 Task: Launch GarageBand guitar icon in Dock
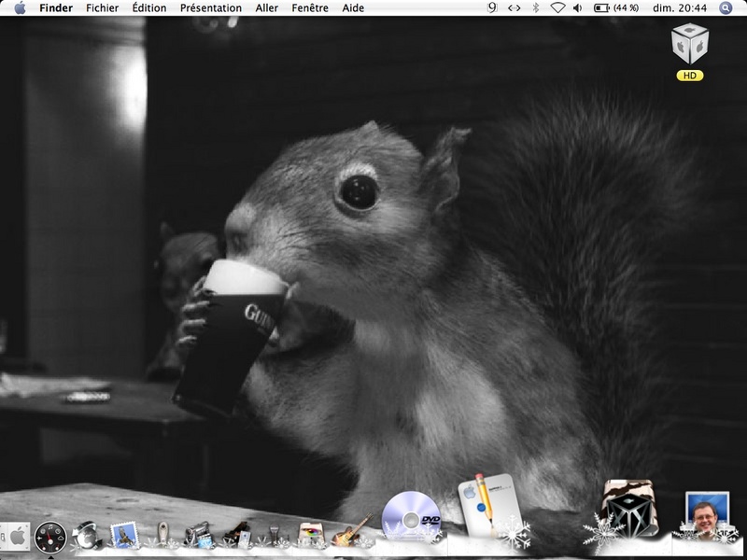[348, 533]
